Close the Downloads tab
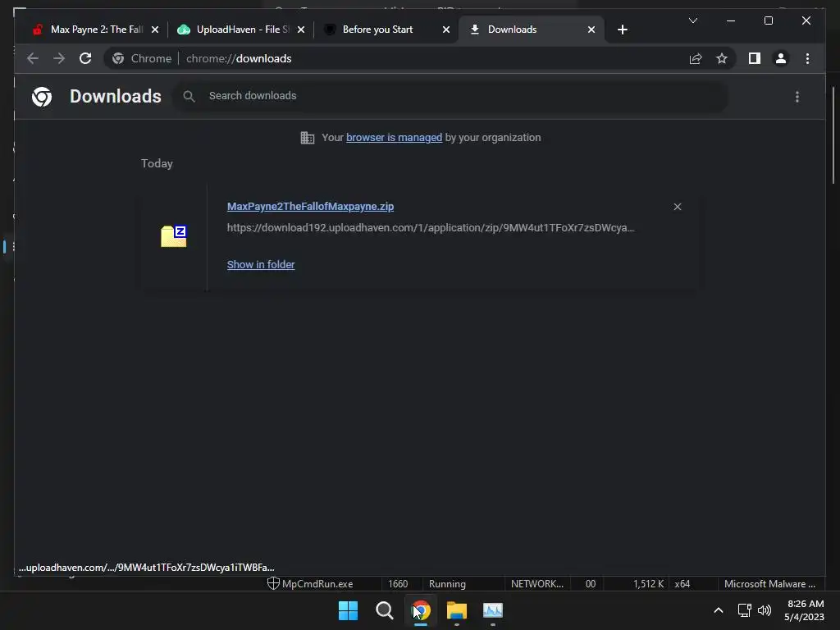Viewport: 840px width, 630px height. click(591, 30)
